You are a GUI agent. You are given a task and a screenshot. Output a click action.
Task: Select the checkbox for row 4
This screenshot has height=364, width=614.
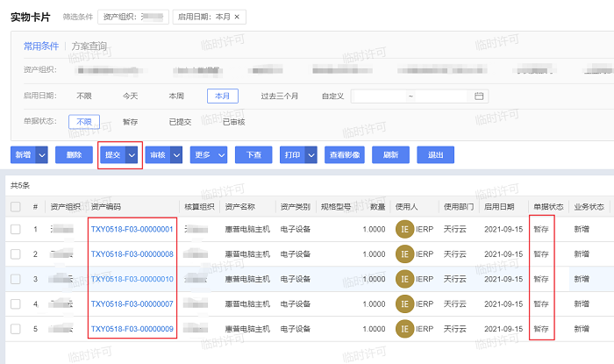coord(15,303)
